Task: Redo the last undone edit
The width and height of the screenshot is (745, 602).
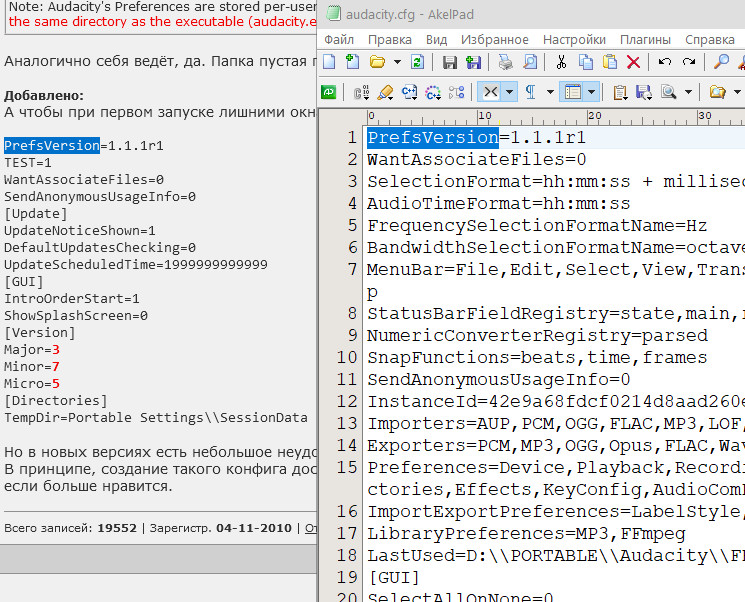Action: [689, 62]
